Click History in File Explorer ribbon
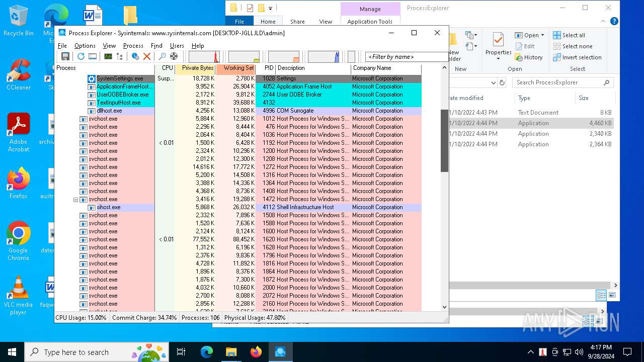Screen dimensions: 644x362 click(x=529, y=57)
